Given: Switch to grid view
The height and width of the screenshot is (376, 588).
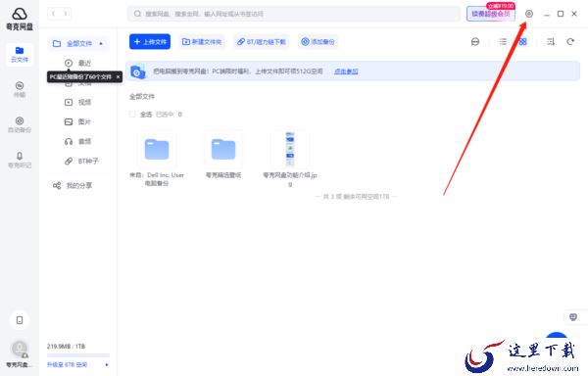Looking at the screenshot, I should click(x=522, y=41).
